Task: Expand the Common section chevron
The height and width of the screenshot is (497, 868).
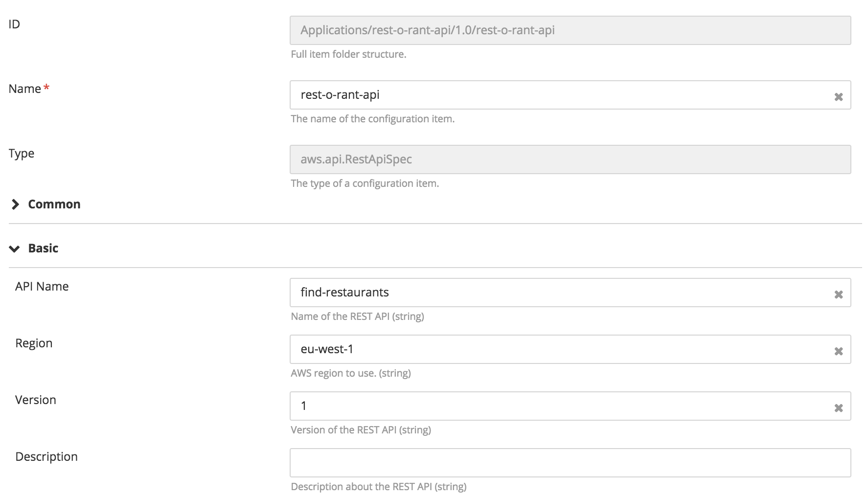Action: [x=15, y=204]
